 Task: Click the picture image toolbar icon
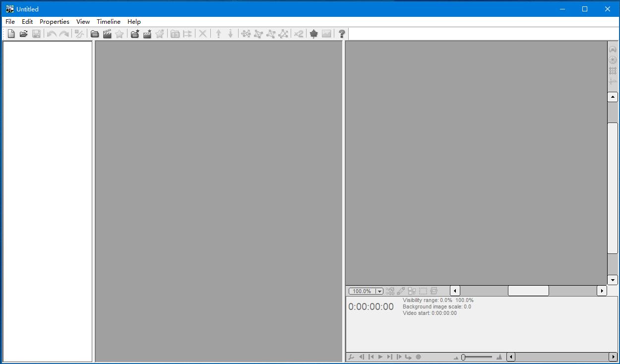point(326,34)
